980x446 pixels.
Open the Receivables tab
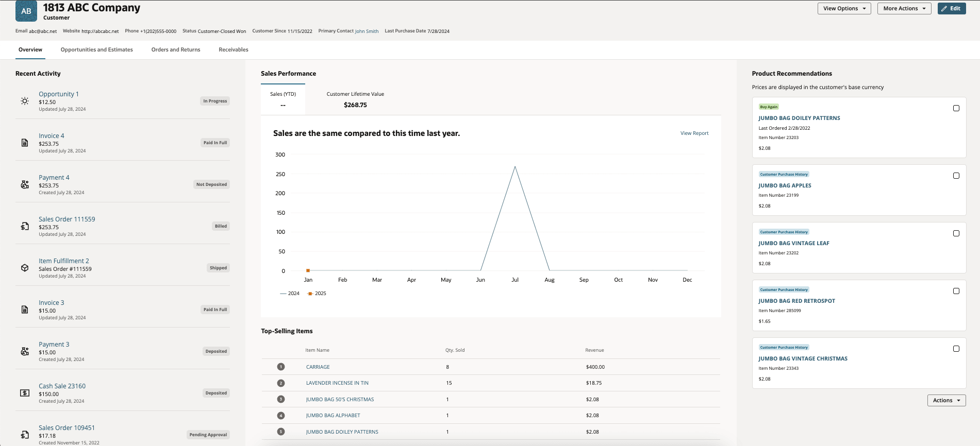pos(234,49)
